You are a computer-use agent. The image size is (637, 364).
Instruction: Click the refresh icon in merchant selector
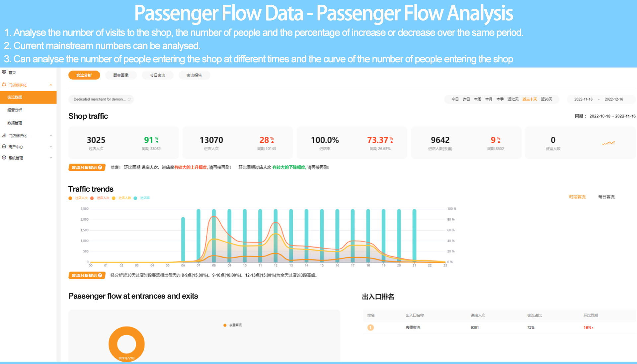point(129,99)
